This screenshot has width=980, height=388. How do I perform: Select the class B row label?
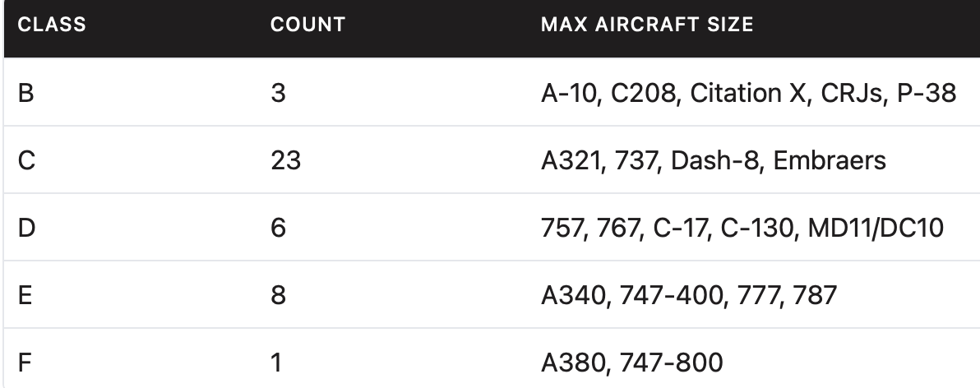25,93
